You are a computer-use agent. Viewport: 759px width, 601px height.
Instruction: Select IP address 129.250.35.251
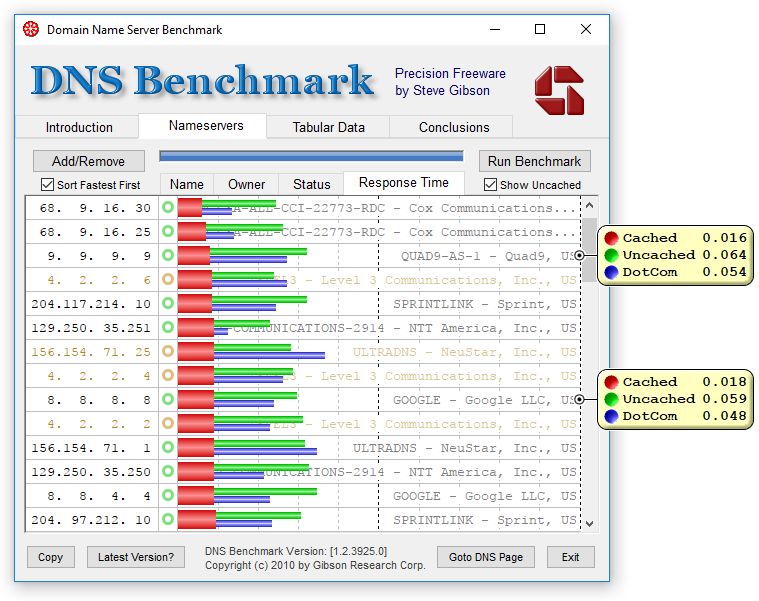pyautogui.click(x=91, y=328)
